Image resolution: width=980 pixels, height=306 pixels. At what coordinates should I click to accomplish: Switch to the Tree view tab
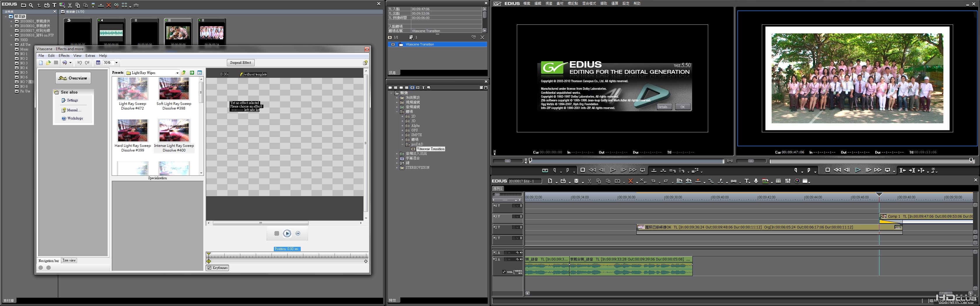(69, 260)
